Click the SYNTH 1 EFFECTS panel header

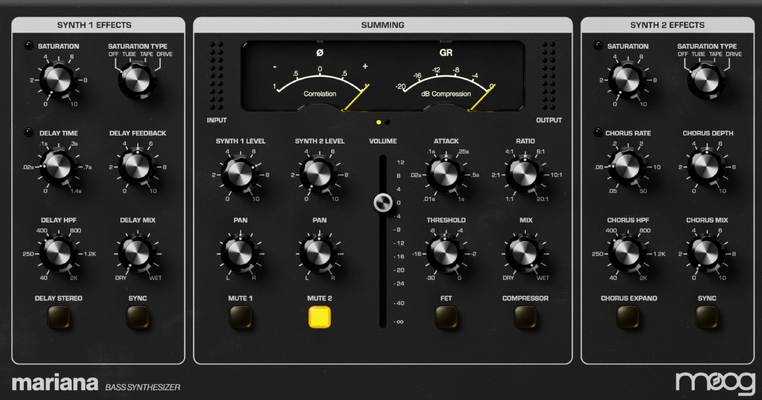tap(98, 25)
